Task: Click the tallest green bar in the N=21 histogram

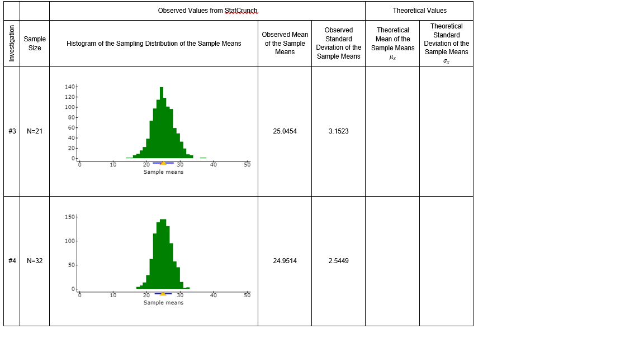Action: (x=162, y=112)
